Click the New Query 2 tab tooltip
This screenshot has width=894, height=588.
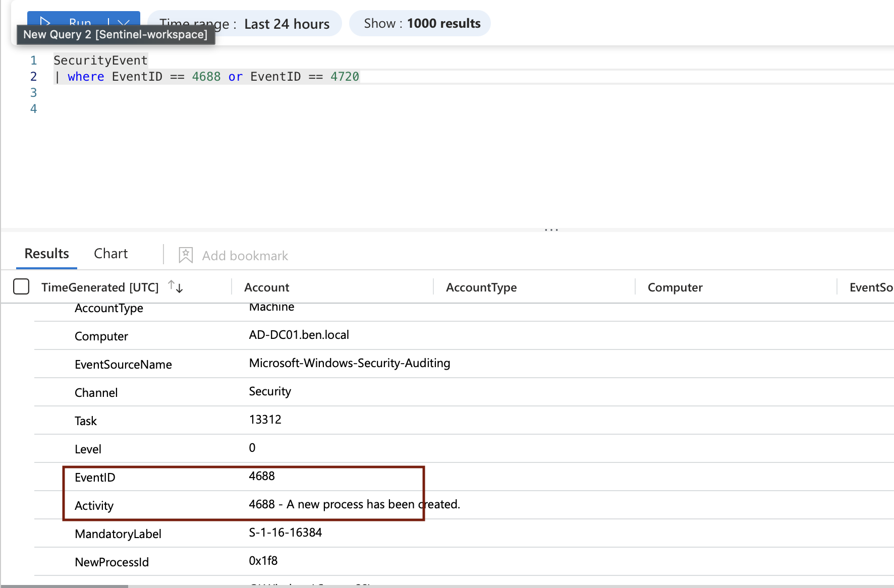[x=116, y=34]
